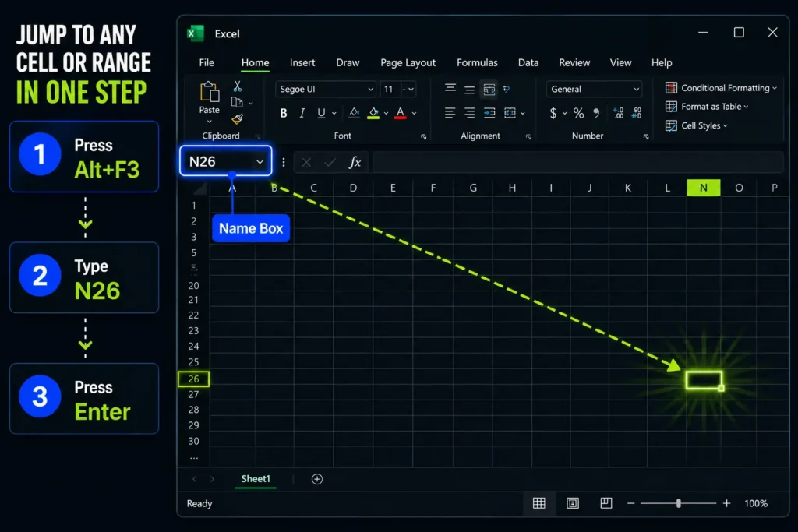
Task: Click the zoom in plus icon
Action: [727, 503]
